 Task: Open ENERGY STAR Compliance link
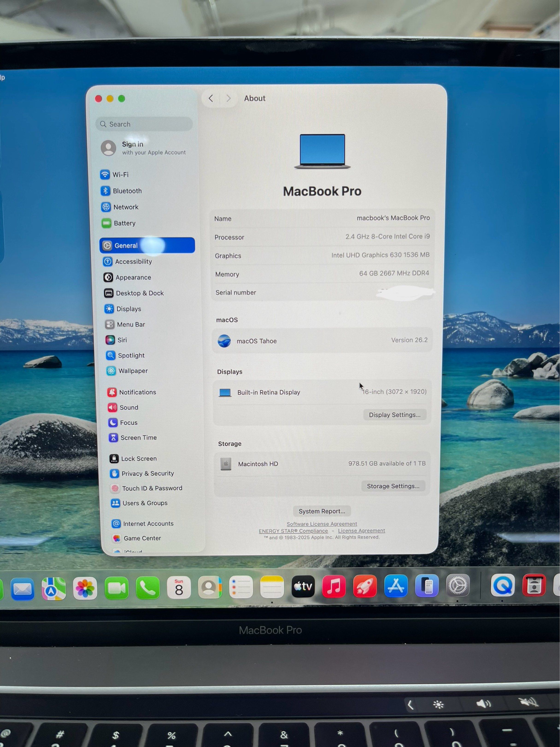point(293,531)
